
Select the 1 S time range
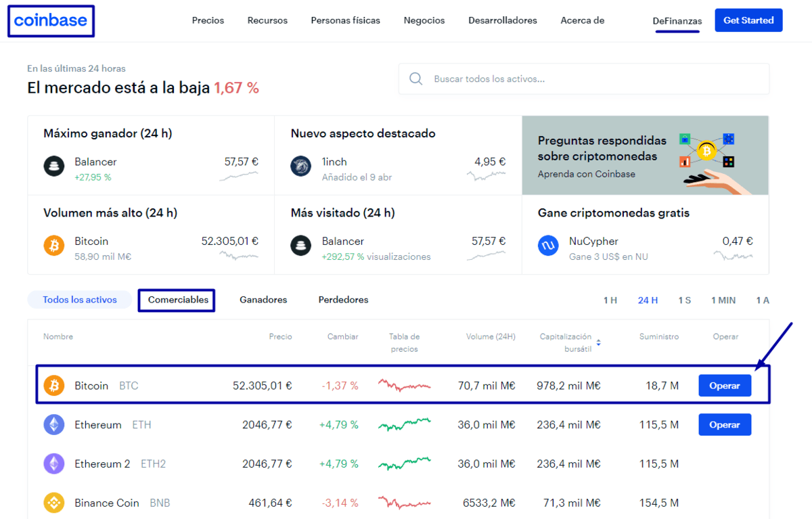pyautogui.click(x=684, y=300)
